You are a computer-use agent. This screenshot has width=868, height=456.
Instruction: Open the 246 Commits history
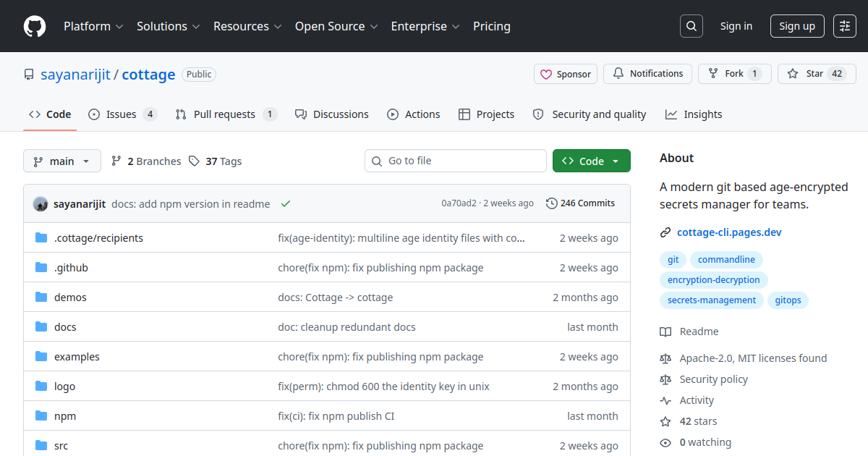[x=581, y=203]
